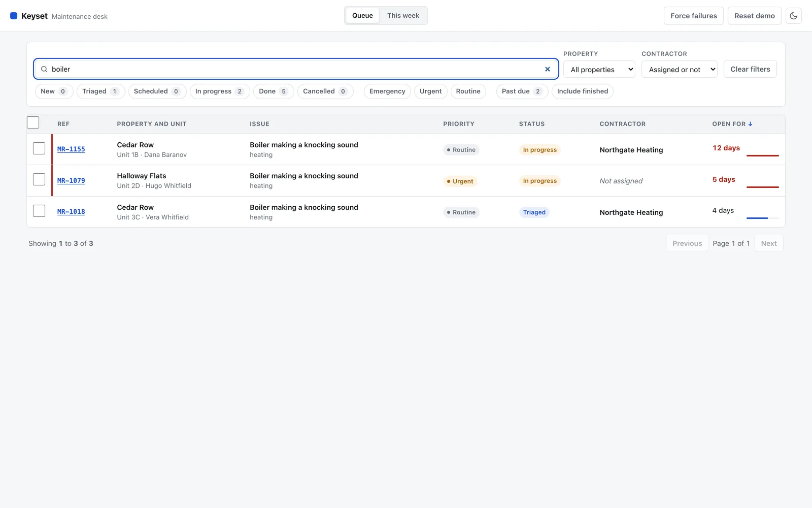Open the Assigned or not contractor dropdown
Viewport: 812px width, 508px height.
(x=680, y=70)
